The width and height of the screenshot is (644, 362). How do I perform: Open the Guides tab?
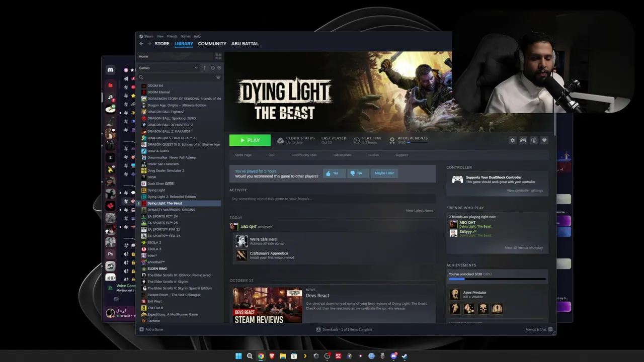(373, 155)
